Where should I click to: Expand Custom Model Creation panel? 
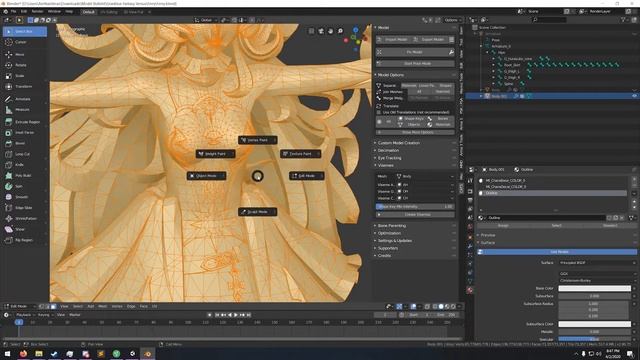[415, 143]
